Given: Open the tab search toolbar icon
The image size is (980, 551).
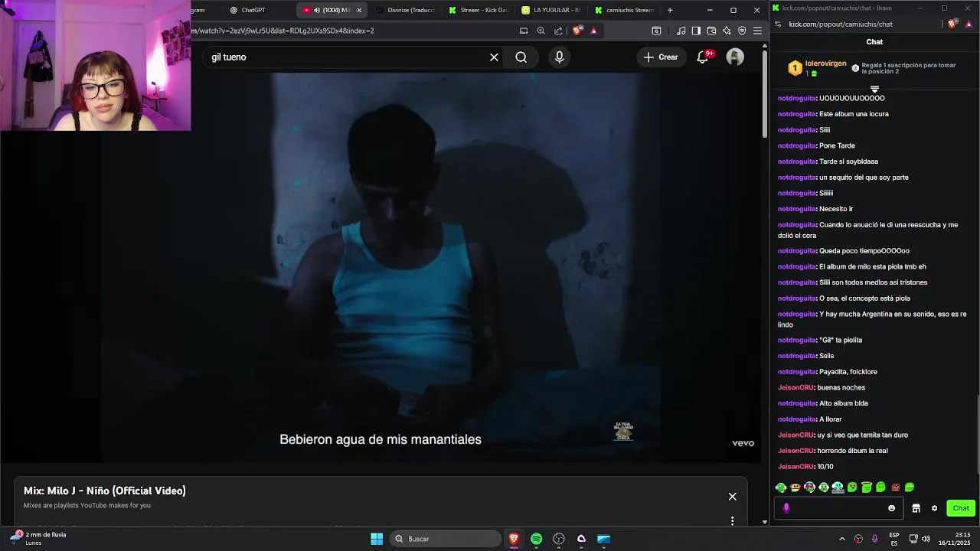Looking at the screenshot, I should (x=656, y=31).
